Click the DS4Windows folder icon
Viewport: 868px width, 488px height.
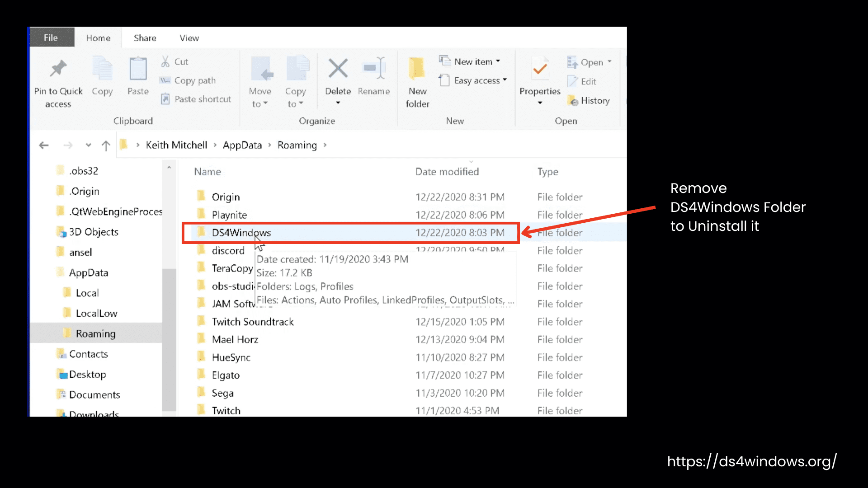(201, 232)
